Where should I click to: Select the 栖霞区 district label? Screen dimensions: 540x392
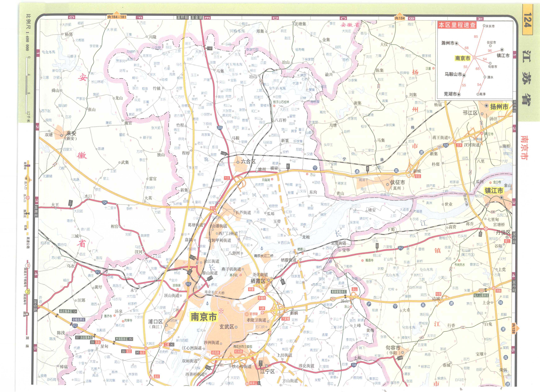[258, 281]
